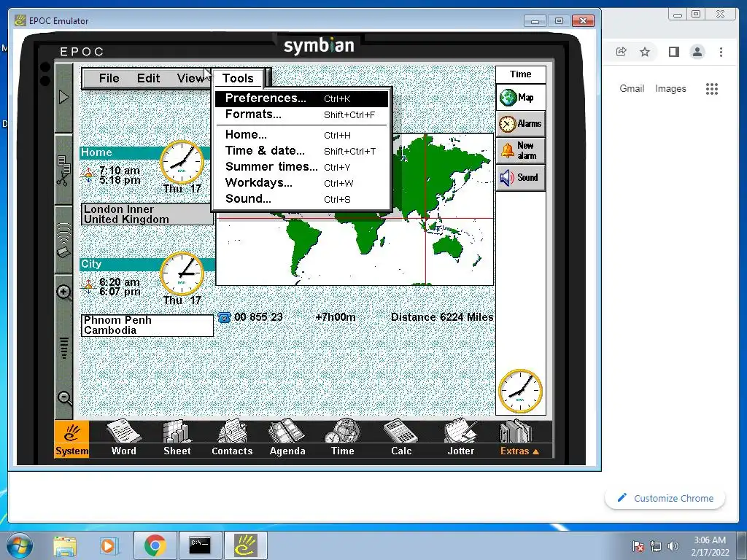Choose Summer times... option

[x=301, y=167]
